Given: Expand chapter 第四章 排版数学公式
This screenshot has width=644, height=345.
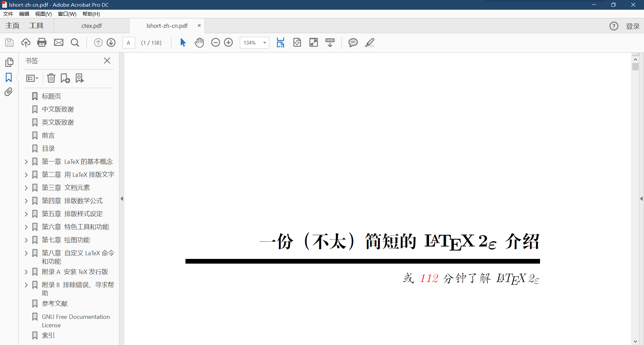Looking at the screenshot, I should click(26, 201).
